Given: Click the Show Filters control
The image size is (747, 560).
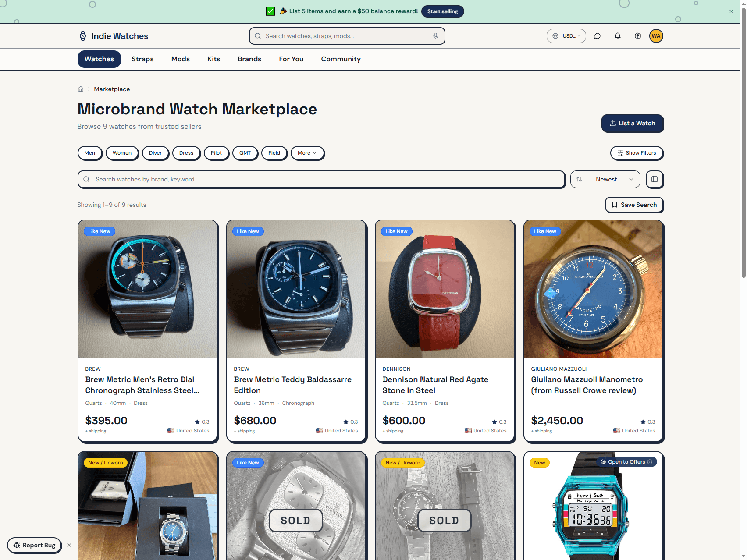Looking at the screenshot, I should (637, 153).
